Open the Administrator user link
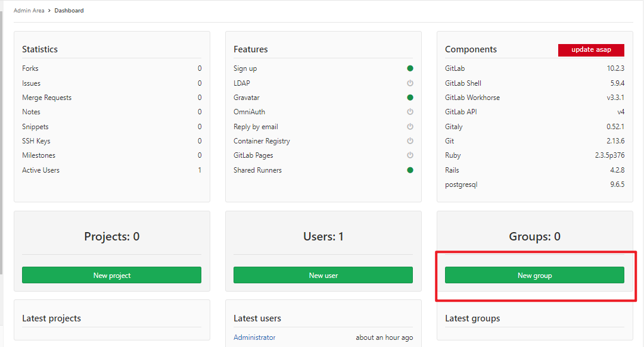 pos(254,337)
